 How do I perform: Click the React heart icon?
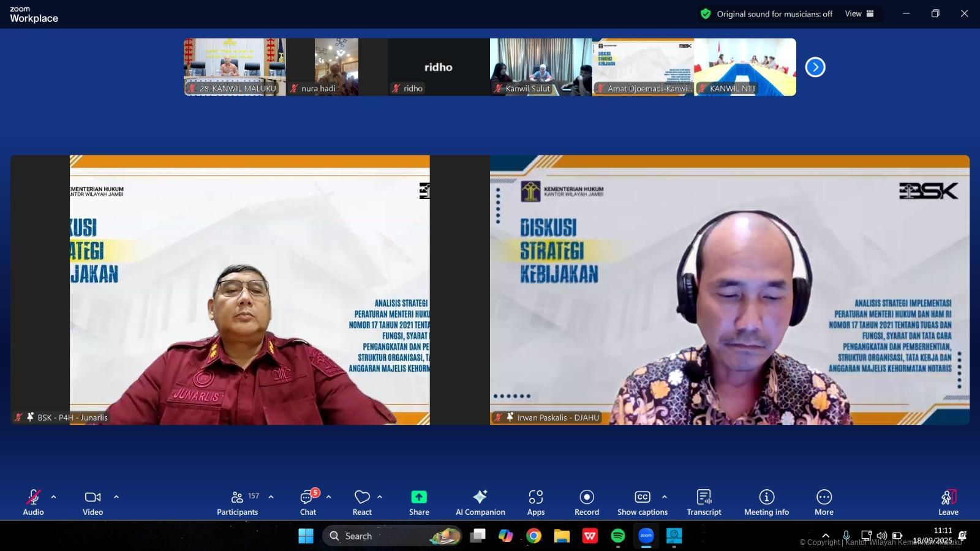[x=362, y=503]
